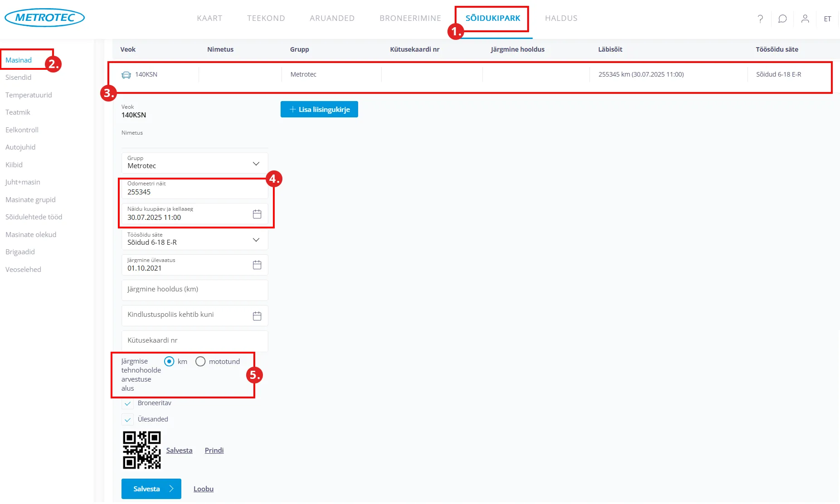Expand the Grupp dropdown
This screenshot has height=504, width=840.
point(256,164)
